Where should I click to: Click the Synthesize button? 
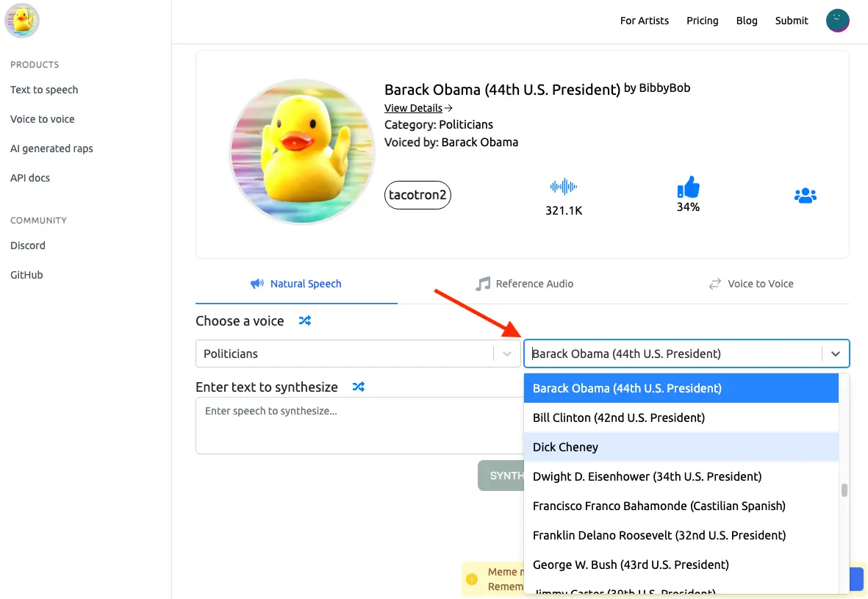point(501,476)
